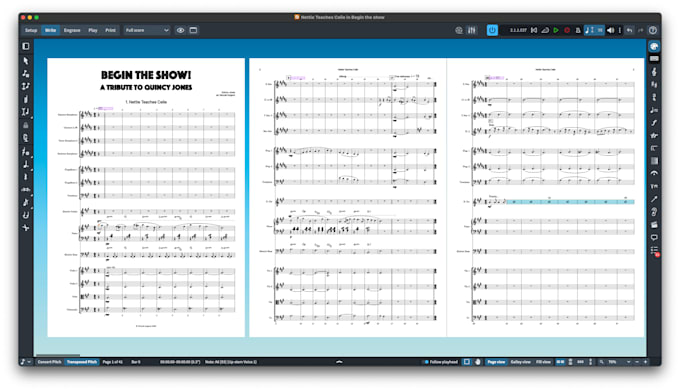Click the show tabs window icon
Viewport: 680px width, 391px height.
pyautogui.click(x=193, y=30)
